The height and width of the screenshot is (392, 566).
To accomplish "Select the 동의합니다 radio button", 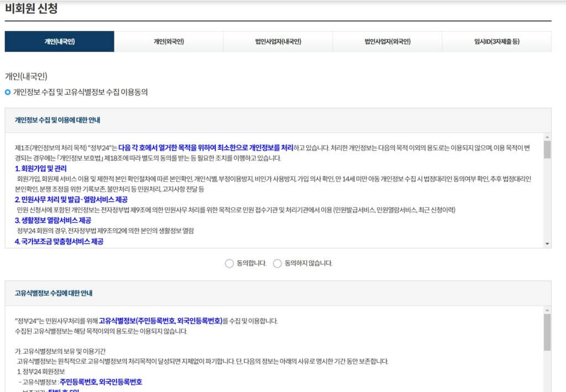I will (x=229, y=264).
